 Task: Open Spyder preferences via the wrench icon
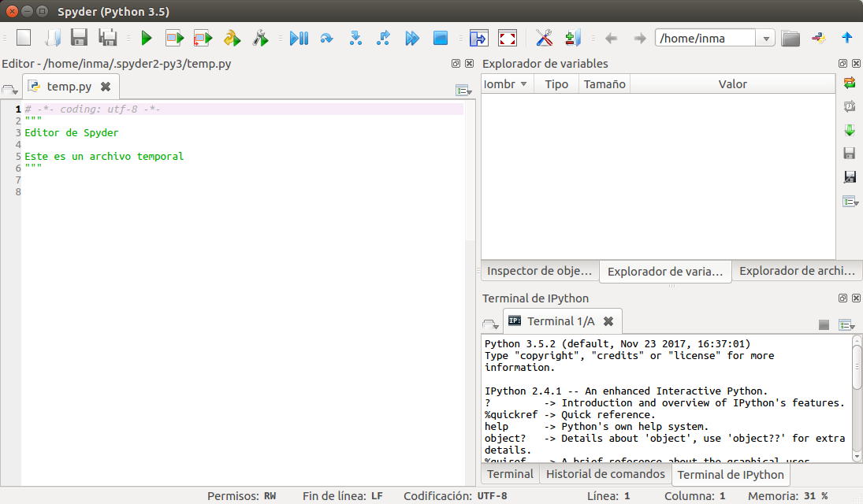click(544, 37)
